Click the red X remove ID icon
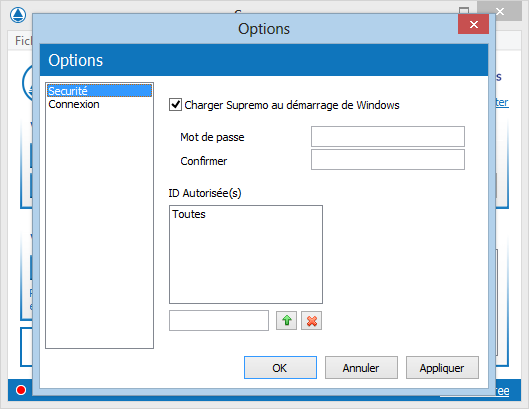Screen dimensions: 529x409 tap(311, 321)
